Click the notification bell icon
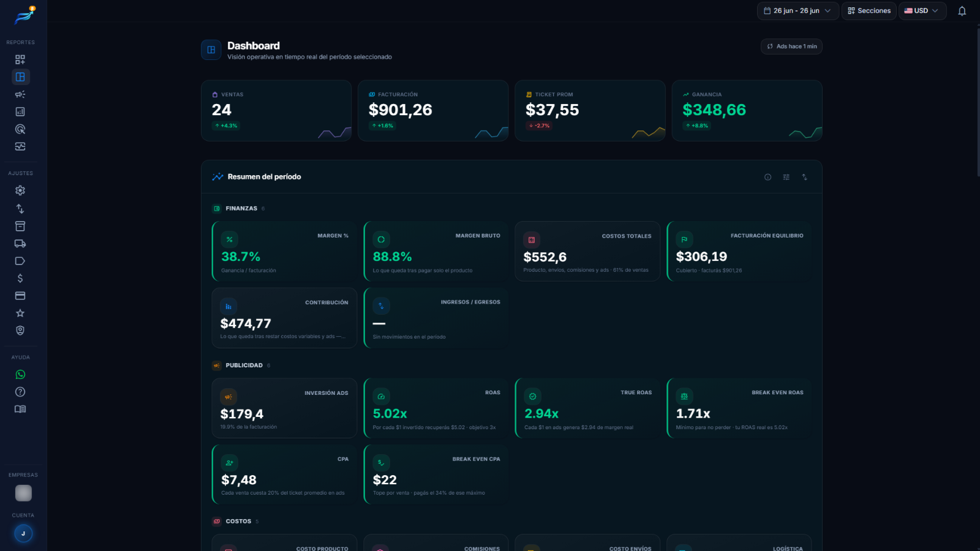The image size is (980, 551). tap(962, 11)
